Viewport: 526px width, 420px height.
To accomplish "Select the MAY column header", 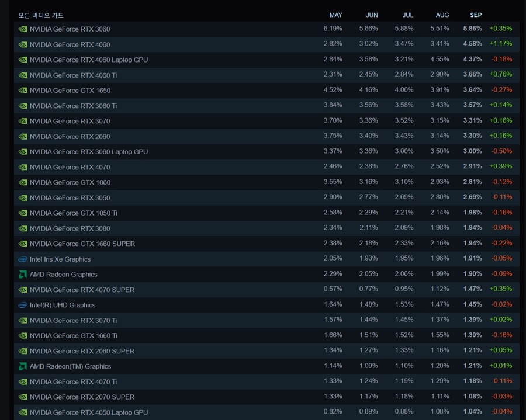I will coord(336,15).
